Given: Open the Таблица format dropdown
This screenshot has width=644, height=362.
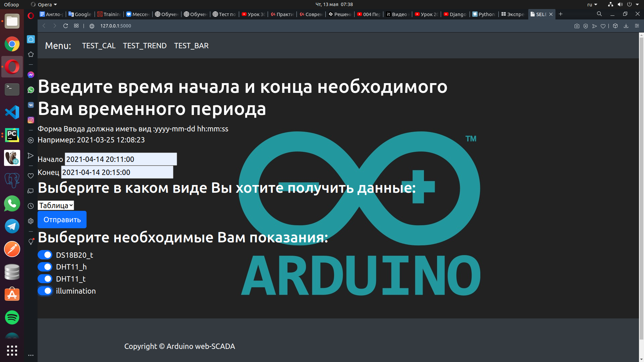Looking at the screenshot, I should click(55, 205).
